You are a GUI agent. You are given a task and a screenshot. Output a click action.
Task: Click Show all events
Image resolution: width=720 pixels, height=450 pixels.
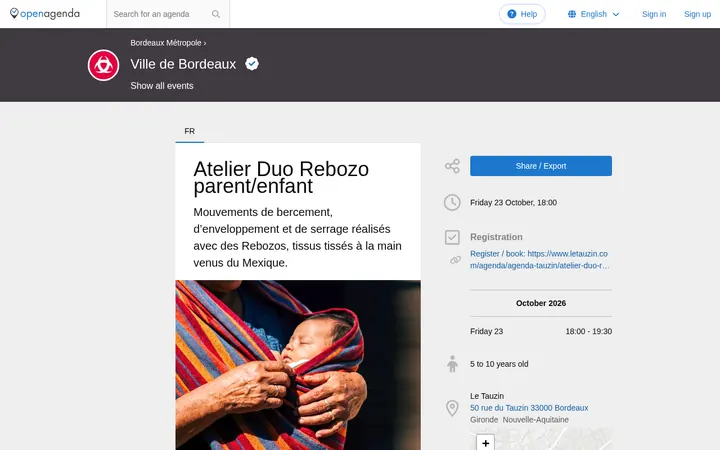162,86
